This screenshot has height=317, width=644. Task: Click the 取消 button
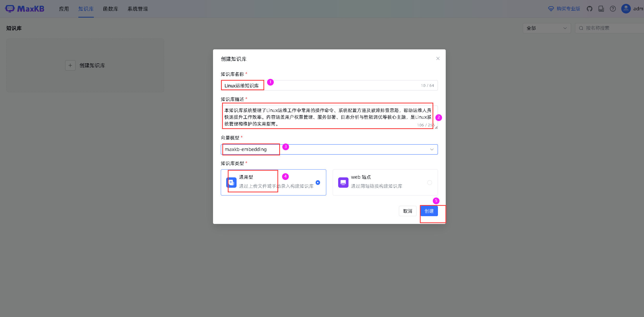tap(407, 211)
